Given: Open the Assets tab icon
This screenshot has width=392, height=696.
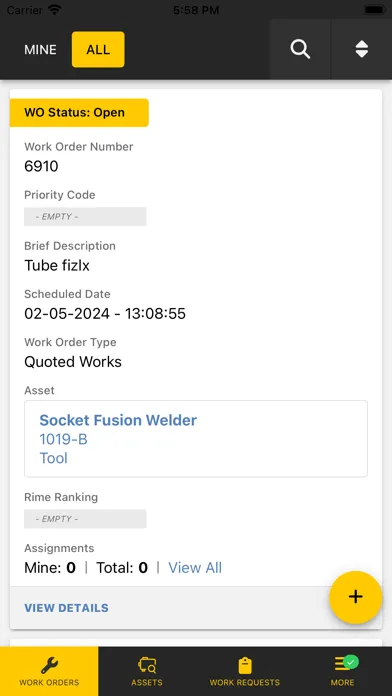Looking at the screenshot, I should tap(147, 665).
